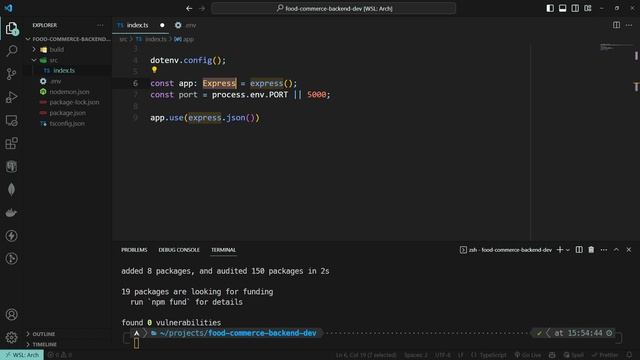Click the zsh terminal session label
Viewport: 640px width, 360px height.
[x=506, y=250]
